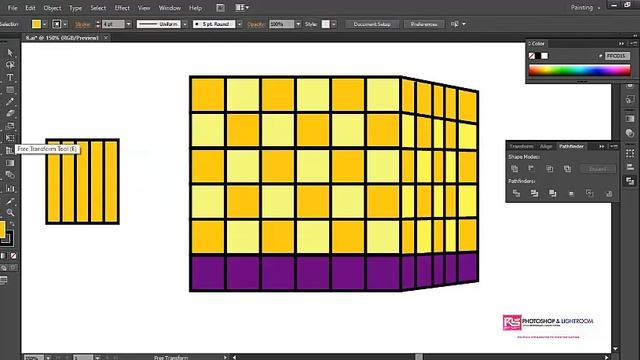
Task: Click the Document Setup button
Action: (x=372, y=24)
